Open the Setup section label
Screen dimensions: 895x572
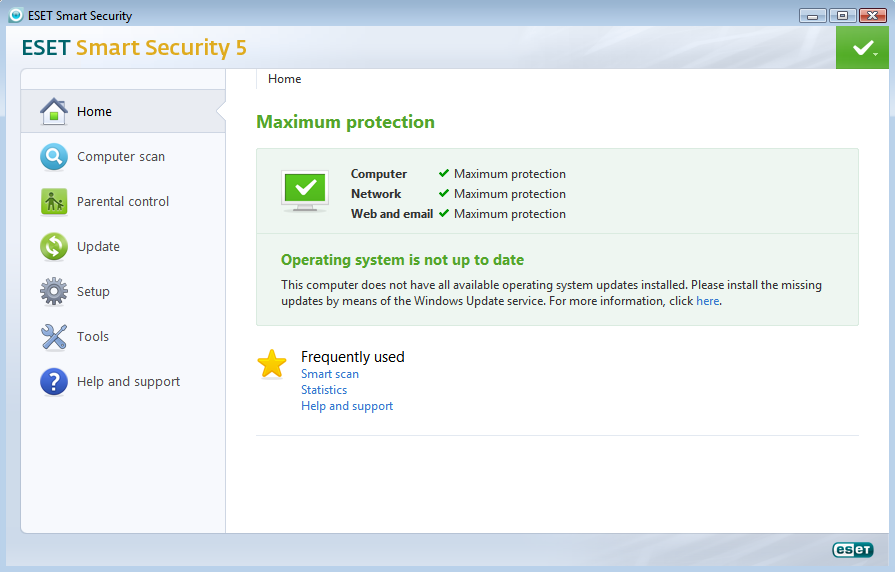coord(93,292)
